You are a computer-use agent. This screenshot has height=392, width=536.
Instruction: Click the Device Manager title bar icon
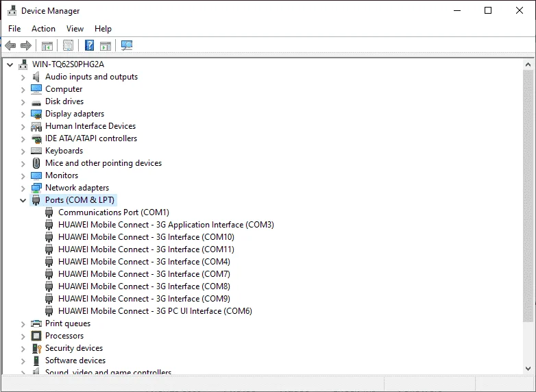pyautogui.click(x=12, y=10)
